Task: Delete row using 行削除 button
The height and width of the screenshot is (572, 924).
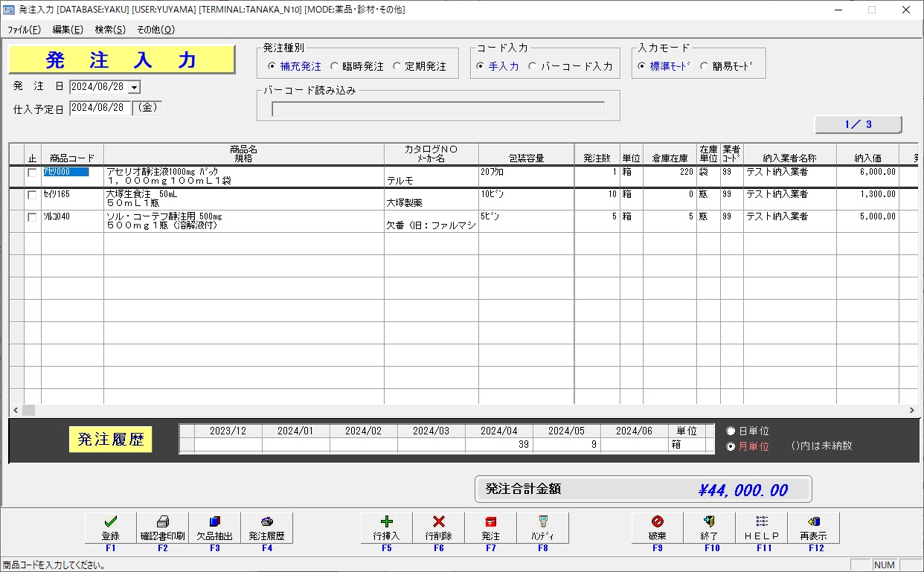Action: point(438,528)
